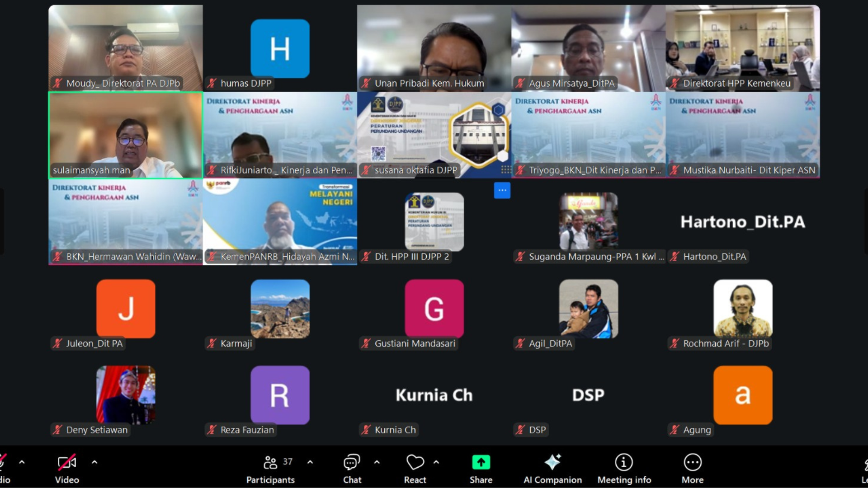Open AI Companion
Viewport: 868px width, 488px height.
coord(552,462)
